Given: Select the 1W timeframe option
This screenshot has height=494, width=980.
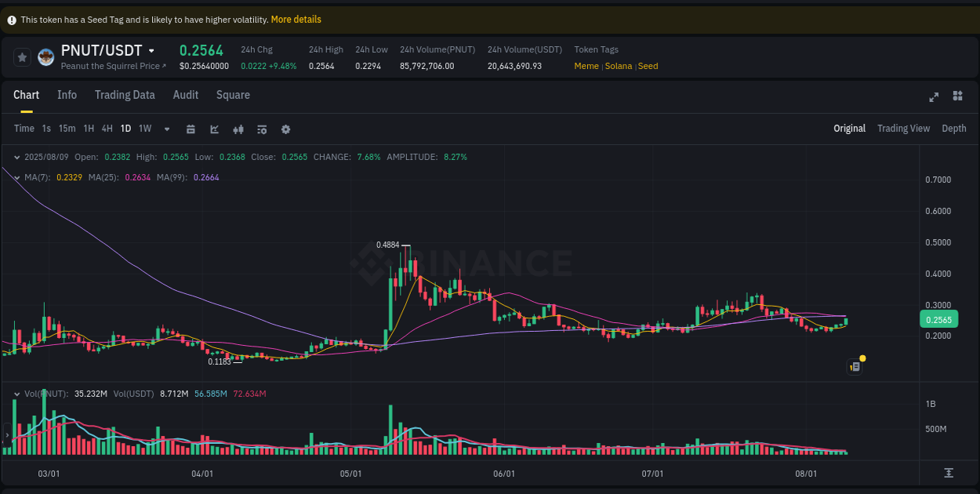Looking at the screenshot, I should (x=144, y=129).
